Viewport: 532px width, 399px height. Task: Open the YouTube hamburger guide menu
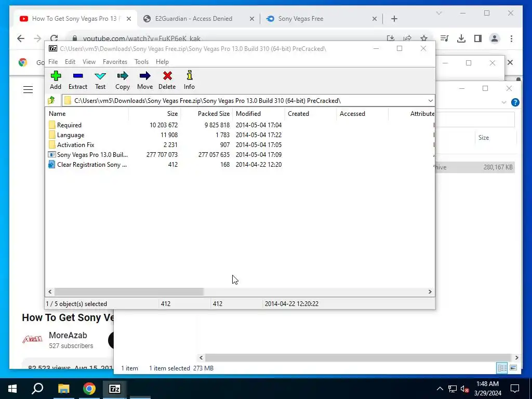pyautogui.click(x=28, y=89)
